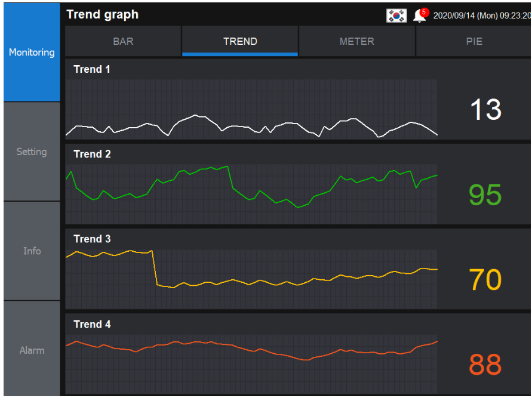Click the Trend 4 label
Viewport: 532px width, 398px height.
point(92,325)
